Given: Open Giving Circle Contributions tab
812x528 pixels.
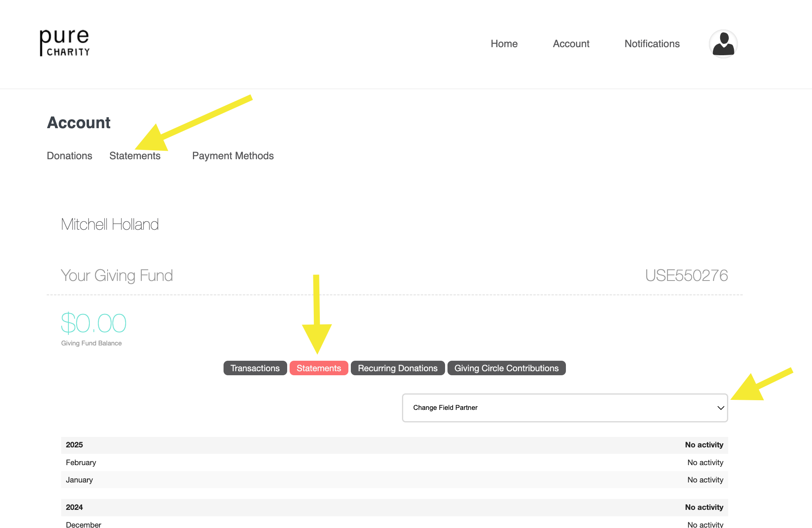Looking at the screenshot, I should pos(506,368).
